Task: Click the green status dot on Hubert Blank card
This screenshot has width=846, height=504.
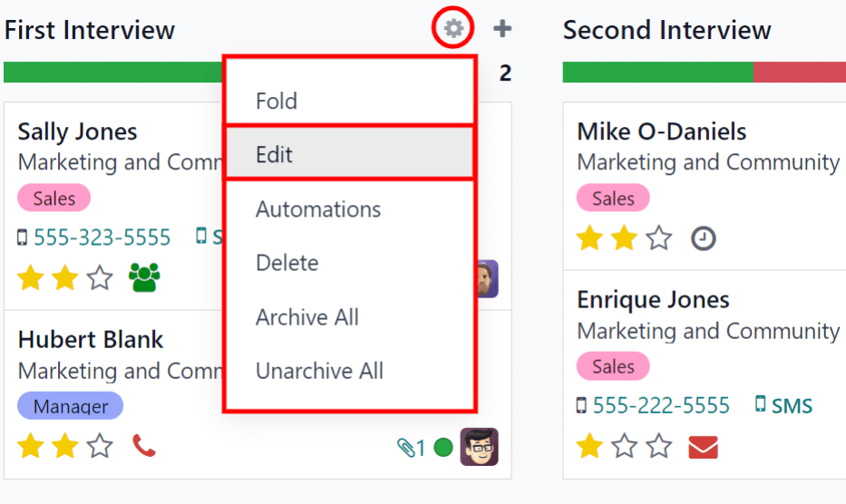Action: tap(443, 447)
